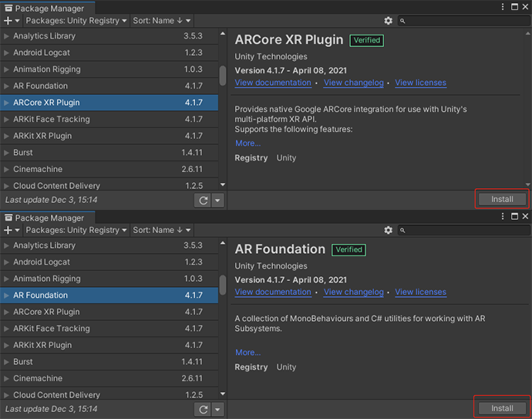Click scroll-down arrow of lower package list
The width and height of the screenshot is (532, 419).
point(223,394)
